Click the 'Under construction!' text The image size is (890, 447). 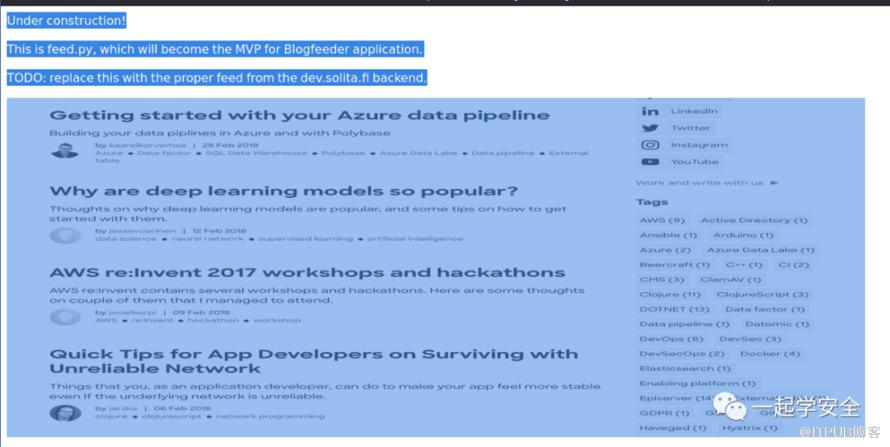point(66,21)
